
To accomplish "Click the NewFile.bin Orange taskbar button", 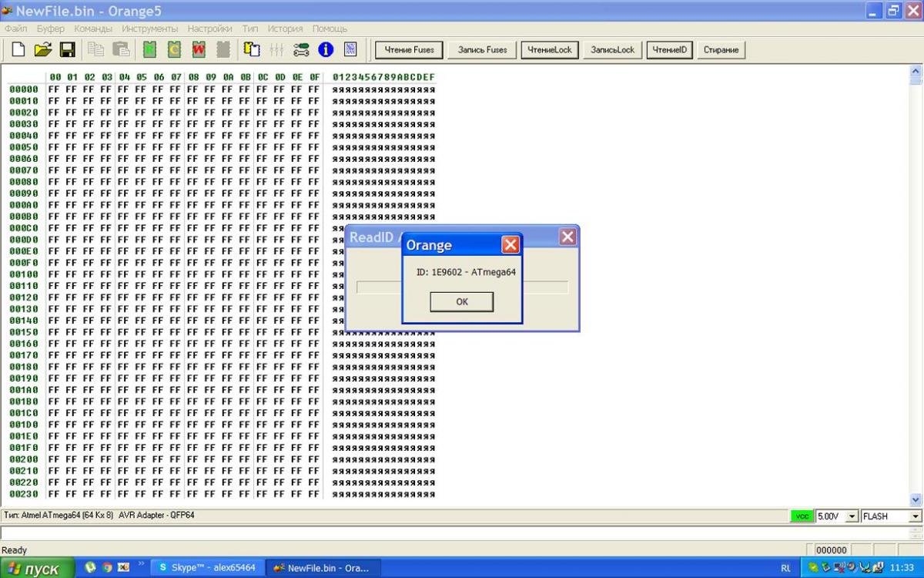I will [323, 568].
